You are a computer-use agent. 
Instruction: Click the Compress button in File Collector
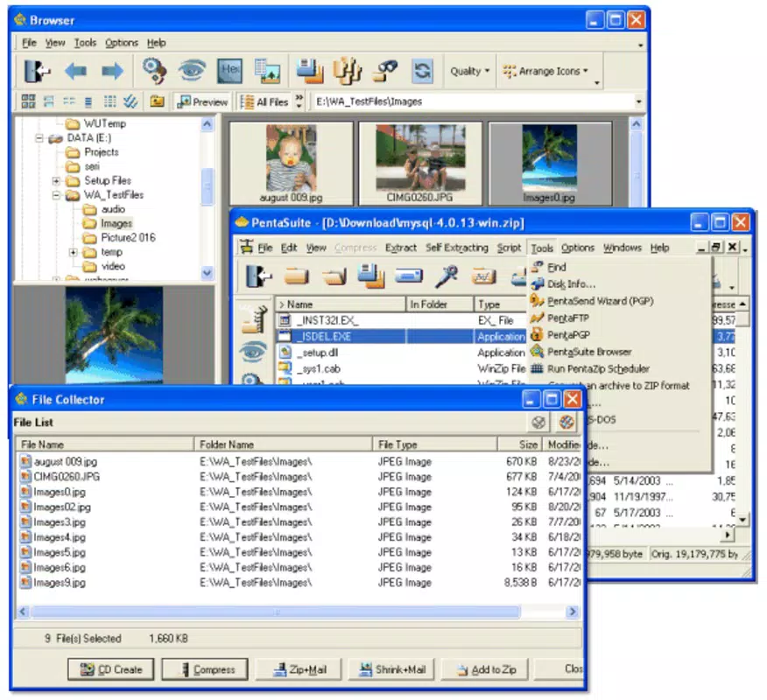coord(205,669)
